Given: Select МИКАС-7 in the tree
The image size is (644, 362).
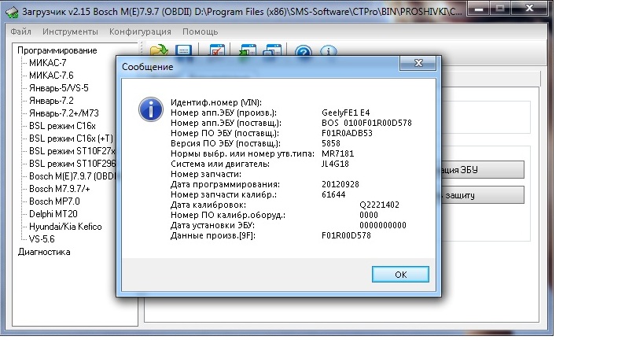Looking at the screenshot, I should point(48,63).
